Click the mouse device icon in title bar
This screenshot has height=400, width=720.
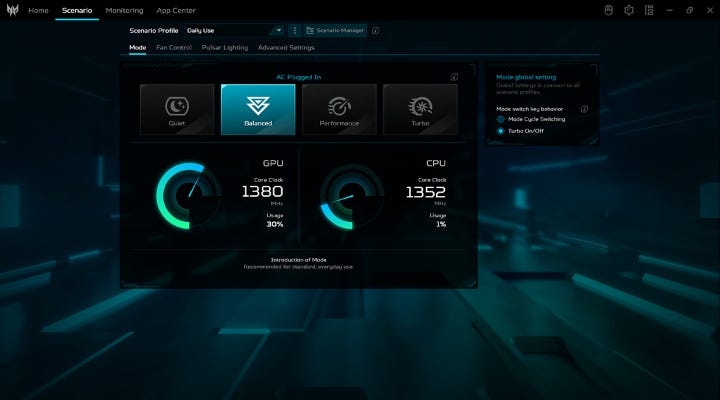click(x=608, y=10)
